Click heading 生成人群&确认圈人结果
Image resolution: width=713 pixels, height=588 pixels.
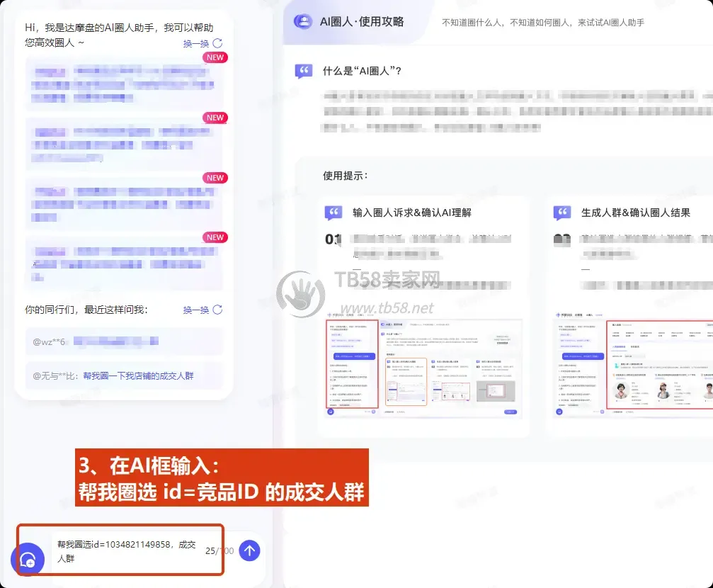[636, 213]
